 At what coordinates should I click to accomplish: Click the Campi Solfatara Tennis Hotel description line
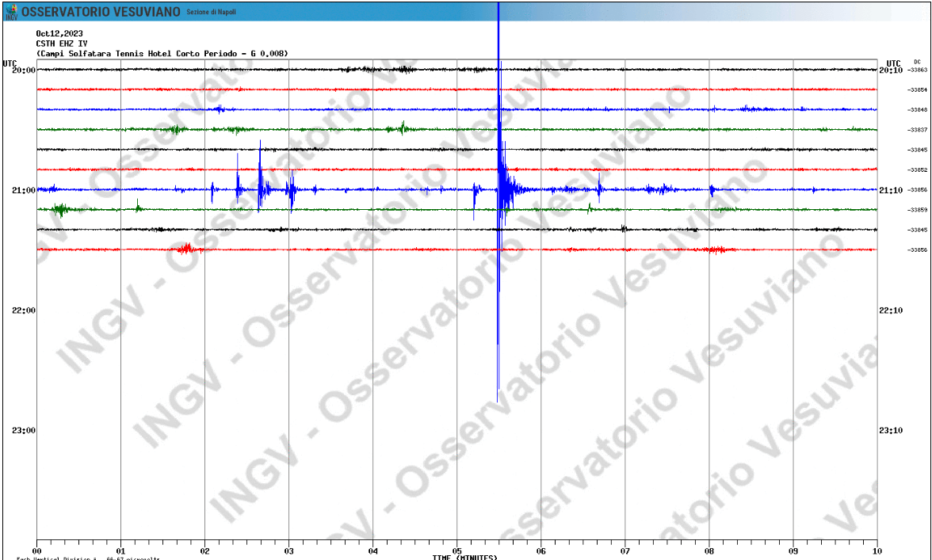[x=162, y=53]
